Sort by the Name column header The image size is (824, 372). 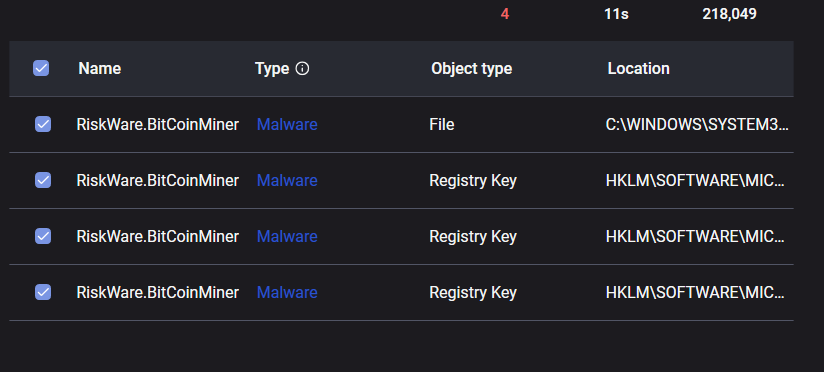click(x=100, y=69)
